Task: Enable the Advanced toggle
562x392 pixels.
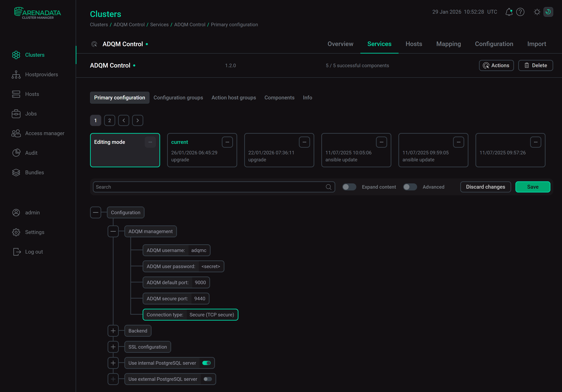Action: 410,187
